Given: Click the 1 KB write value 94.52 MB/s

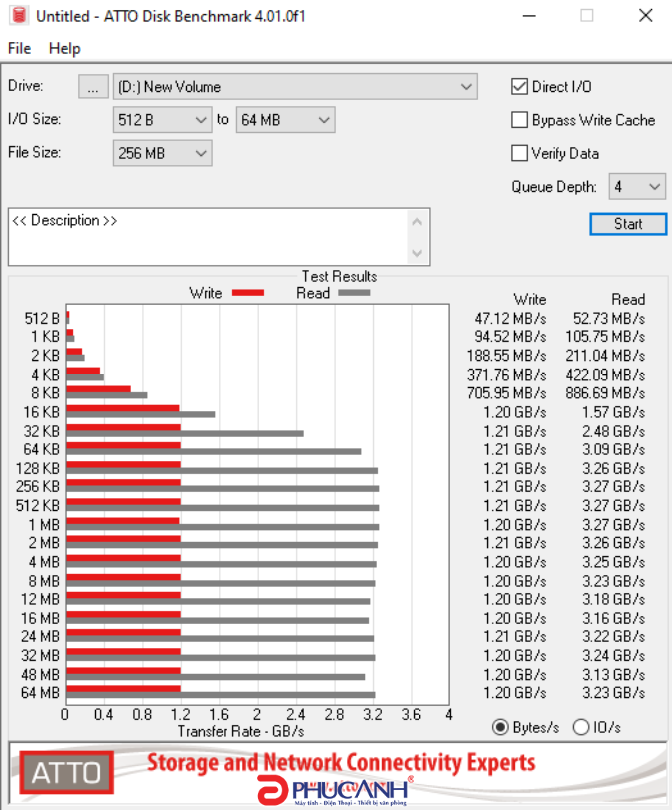Looking at the screenshot, I should point(510,337).
